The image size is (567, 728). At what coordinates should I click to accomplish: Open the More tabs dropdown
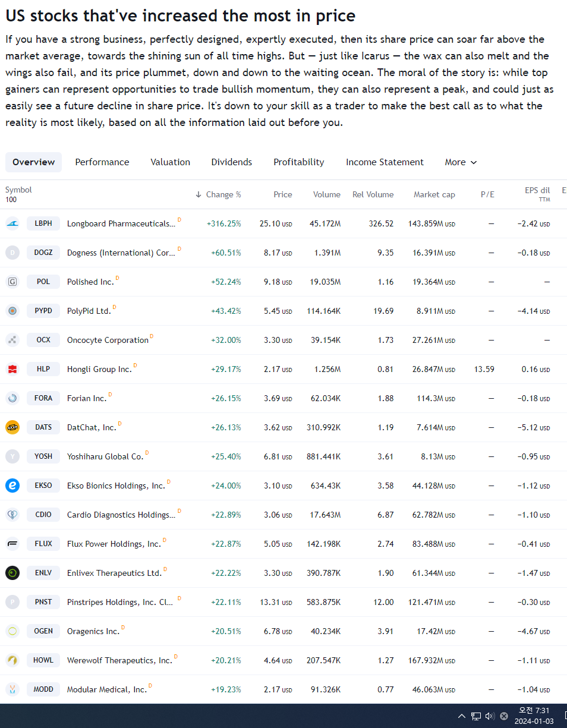point(461,162)
